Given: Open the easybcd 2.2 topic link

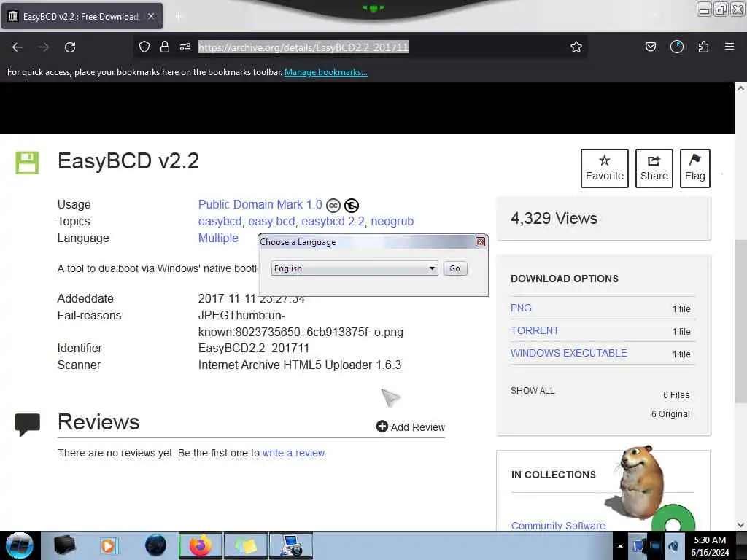Looking at the screenshot, I should pos(333,222).
